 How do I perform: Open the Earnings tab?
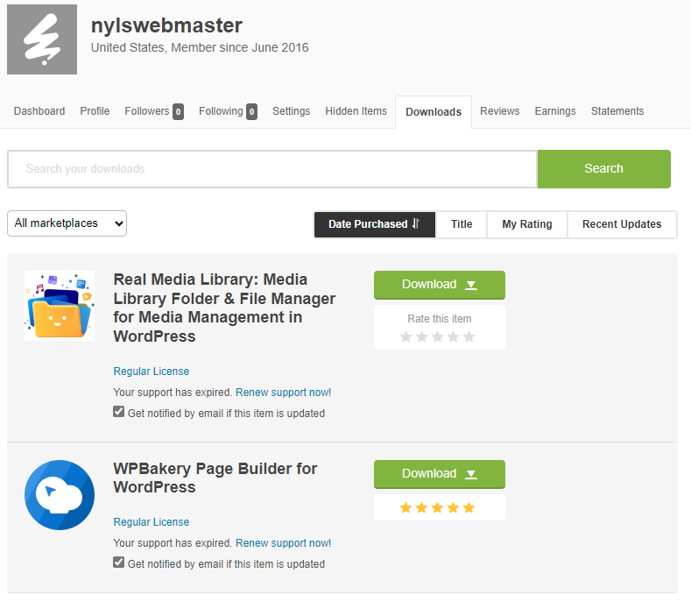click(x=555, y=111)
